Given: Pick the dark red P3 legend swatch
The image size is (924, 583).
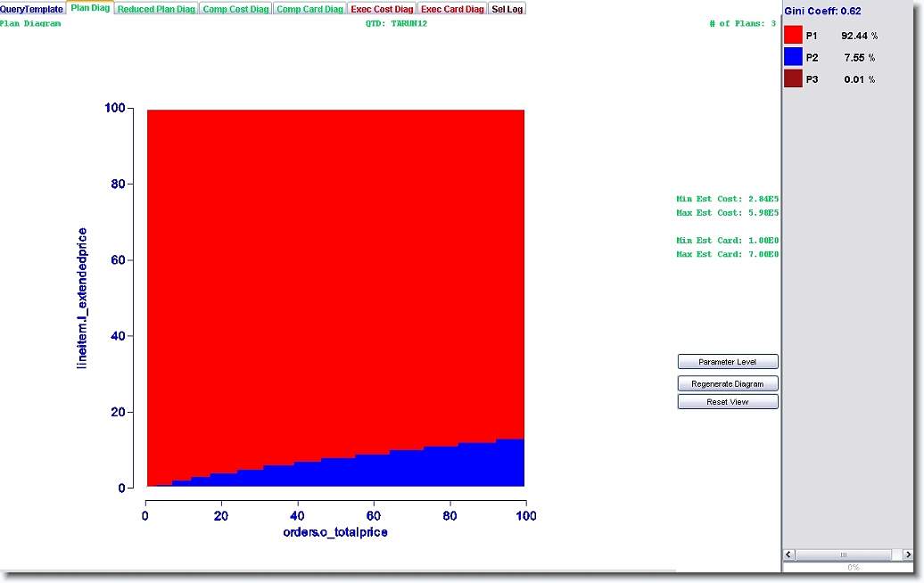Looking at the screenshot, I should click(793, 79).
